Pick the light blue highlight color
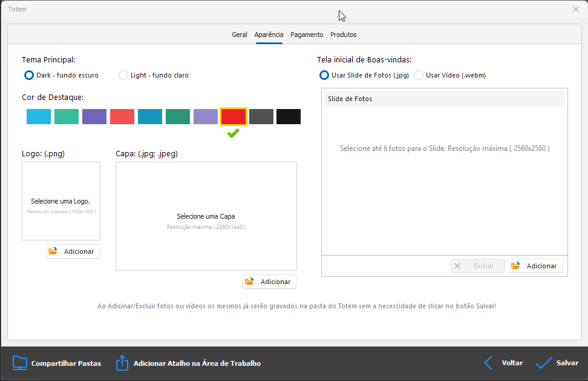Screen dimensions: 588x381 point(39,117)
